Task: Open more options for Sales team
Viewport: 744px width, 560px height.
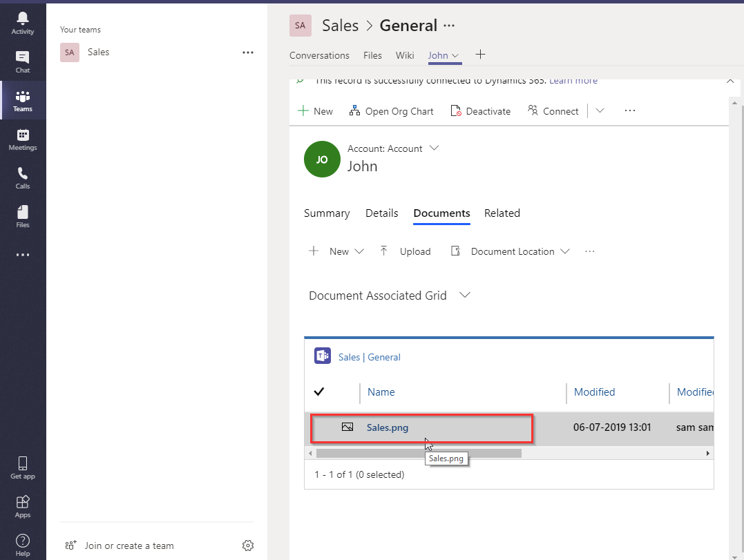Action: (248, 52)
